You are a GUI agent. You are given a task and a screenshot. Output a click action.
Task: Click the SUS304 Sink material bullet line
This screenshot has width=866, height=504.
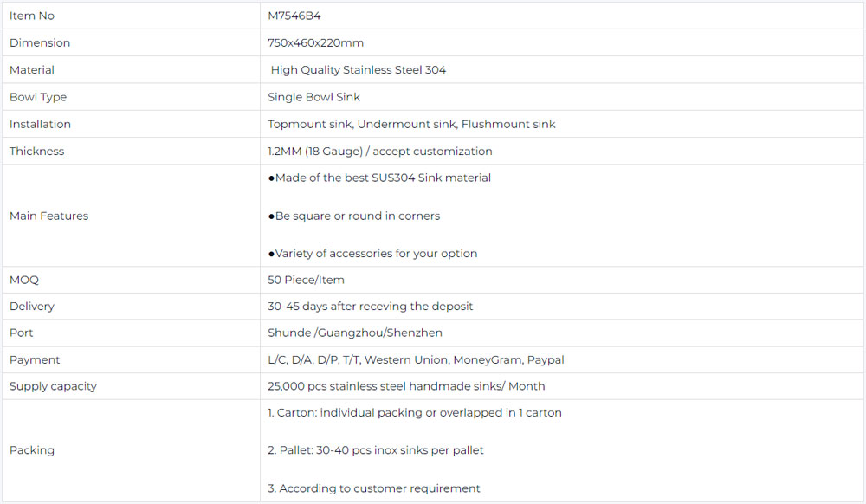click(379, 178)
